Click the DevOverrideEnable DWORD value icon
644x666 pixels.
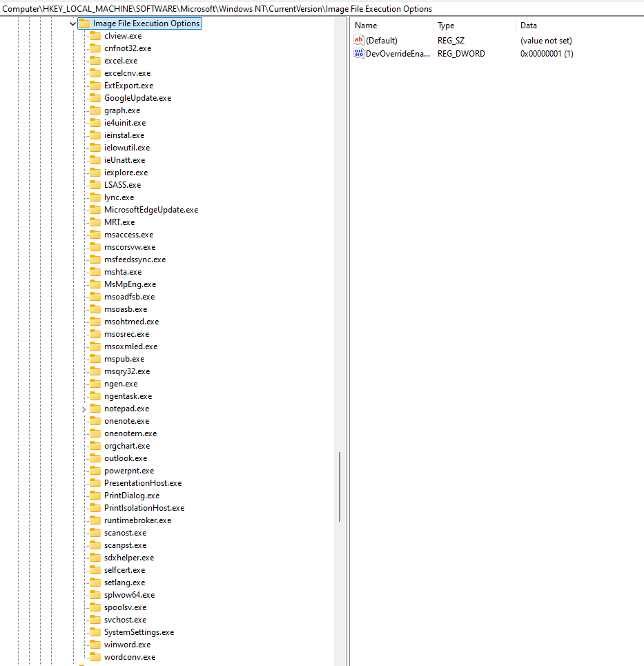[x=358, y=54]
